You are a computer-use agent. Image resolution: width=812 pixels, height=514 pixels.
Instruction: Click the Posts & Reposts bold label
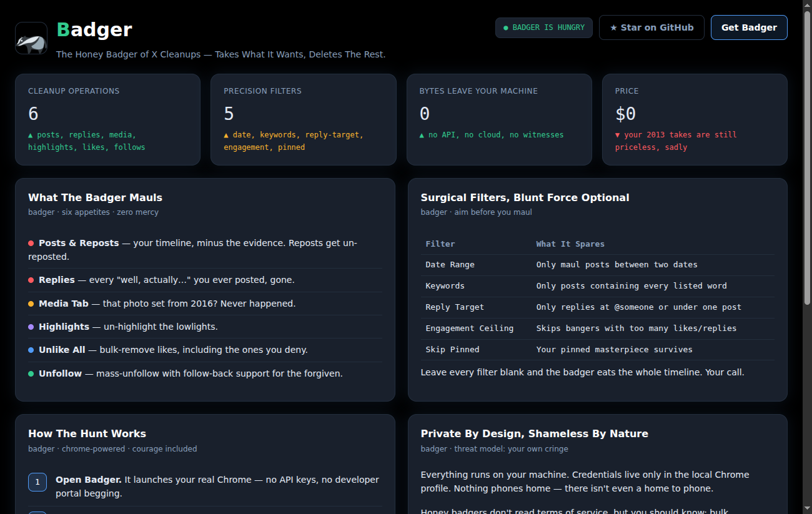79,243
